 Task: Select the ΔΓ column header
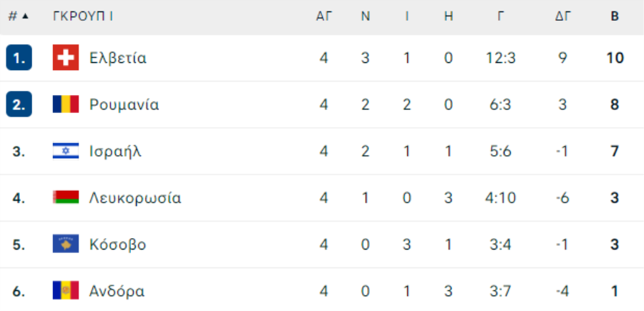[562, 16]
